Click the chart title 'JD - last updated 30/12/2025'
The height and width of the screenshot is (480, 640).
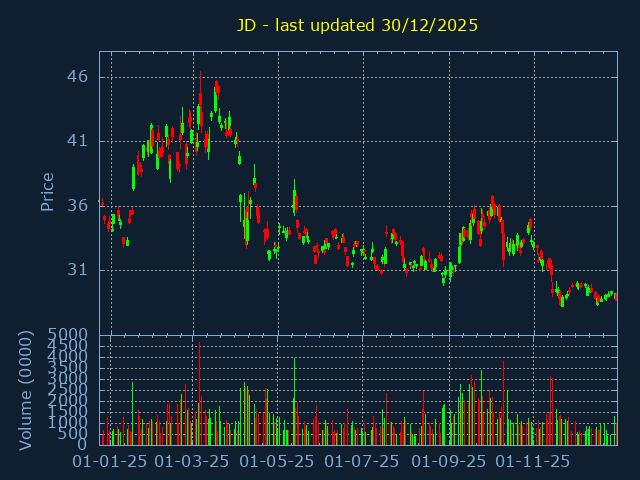[357, 25]
